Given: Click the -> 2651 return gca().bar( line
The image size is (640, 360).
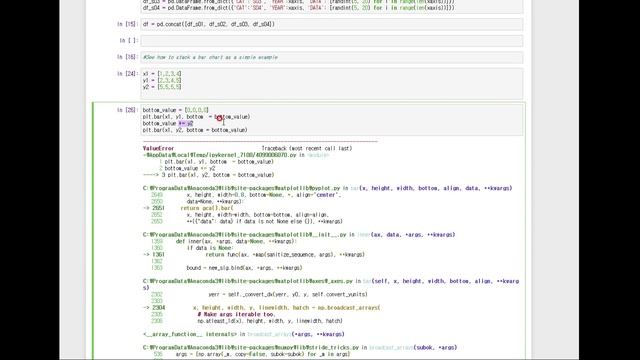Looking at the screenshot, I should coord(188,208).
